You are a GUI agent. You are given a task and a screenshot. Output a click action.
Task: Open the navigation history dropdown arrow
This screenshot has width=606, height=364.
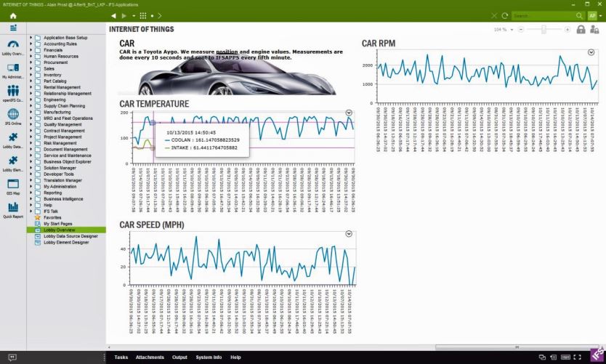pos(134,16)
